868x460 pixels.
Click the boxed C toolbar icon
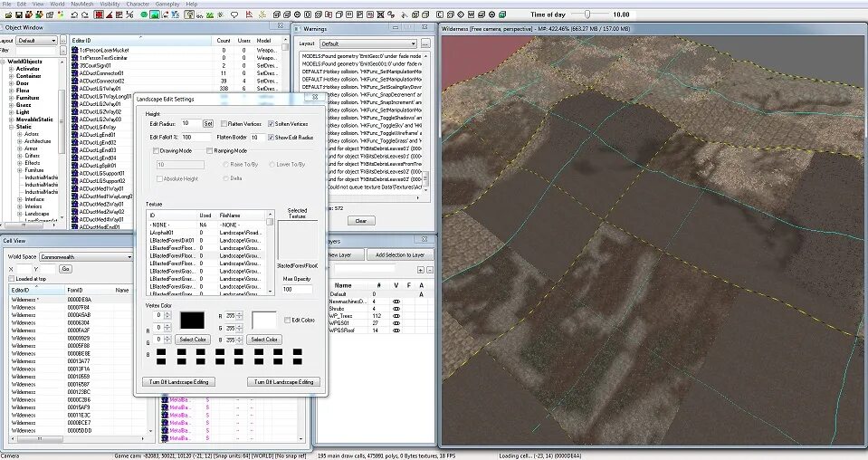[x=440, y=15]
